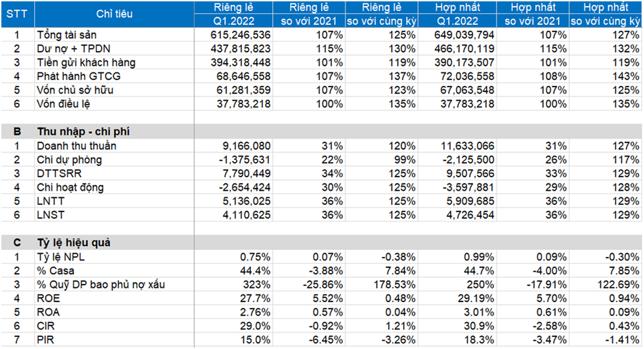This screenshot has width=644, height=349.
Task: Click the 'Chi dự phòng' value -1,375,631
Action: pyautogui.click(x=244, y=160)
